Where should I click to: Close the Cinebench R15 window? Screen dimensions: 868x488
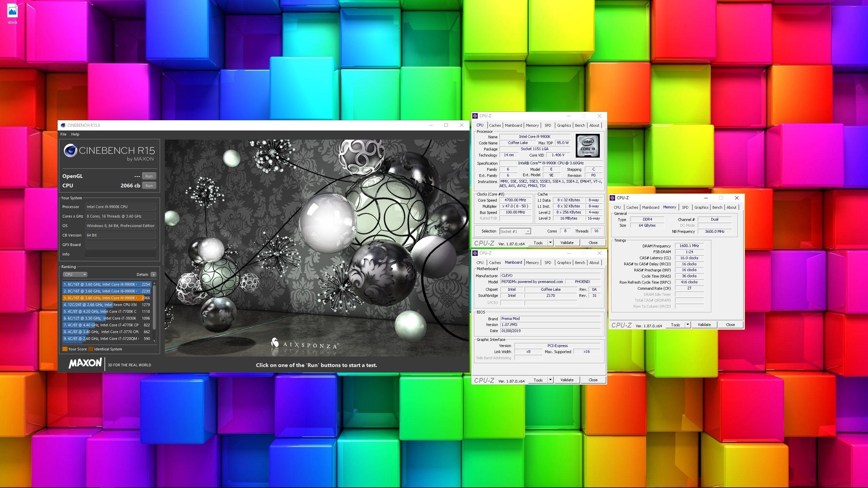click(x=461, y=125)
